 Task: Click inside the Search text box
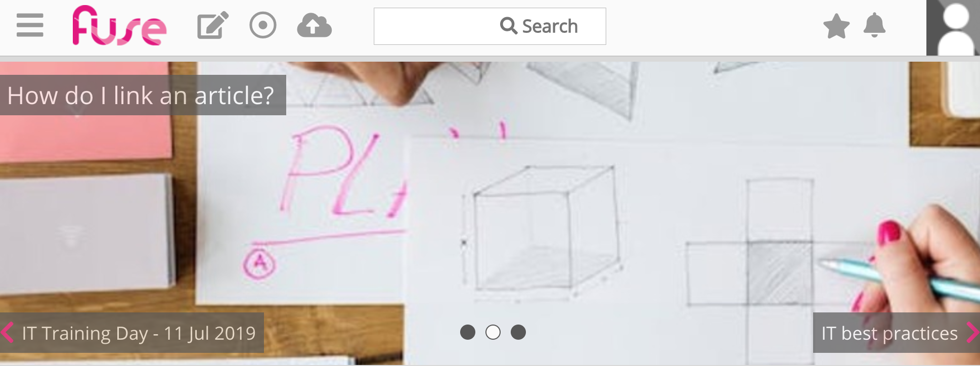click(x=489, y=26)
